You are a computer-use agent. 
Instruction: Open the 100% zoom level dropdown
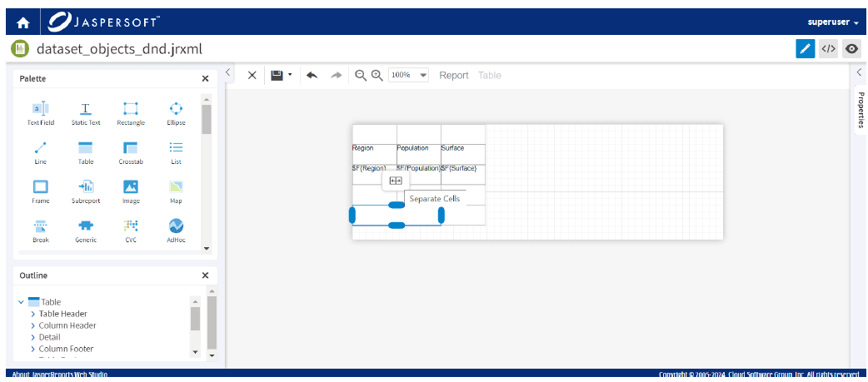click(408, 75)
